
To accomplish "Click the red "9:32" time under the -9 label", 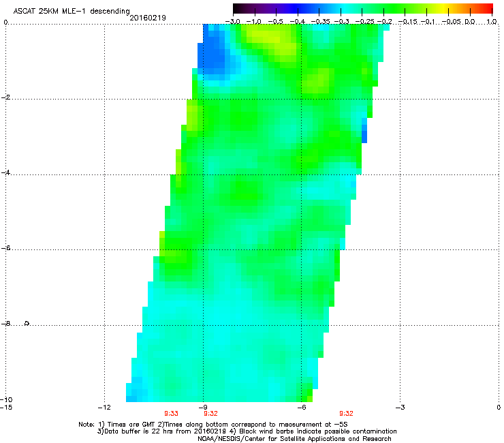I will [x=211, y=414].
